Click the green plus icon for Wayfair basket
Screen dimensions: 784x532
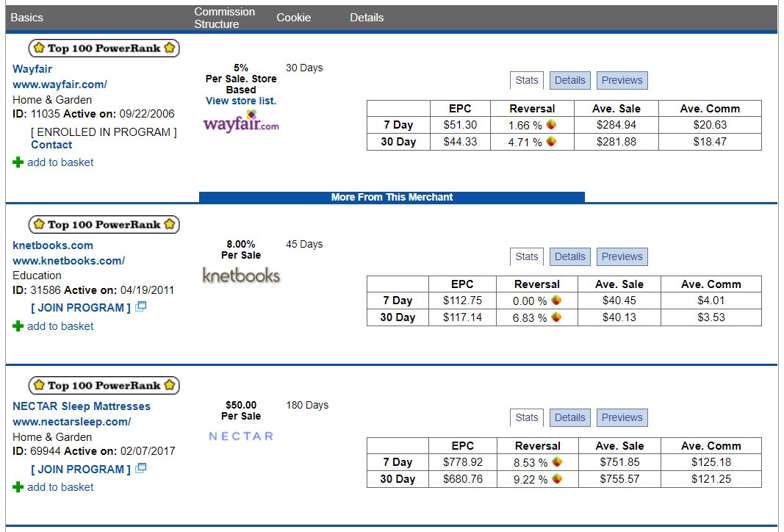18,162
